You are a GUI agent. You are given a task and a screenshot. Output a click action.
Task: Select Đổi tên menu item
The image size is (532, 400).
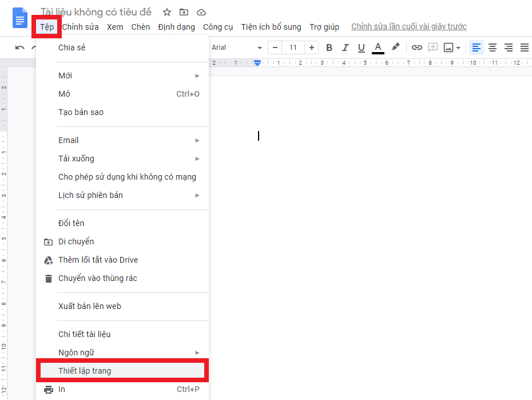tap(122, 223)
